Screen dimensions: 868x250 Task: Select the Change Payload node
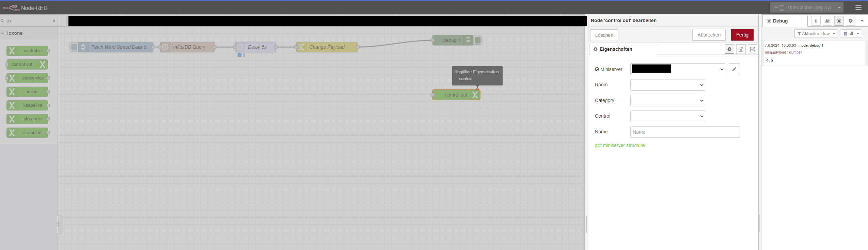(327, 47)
